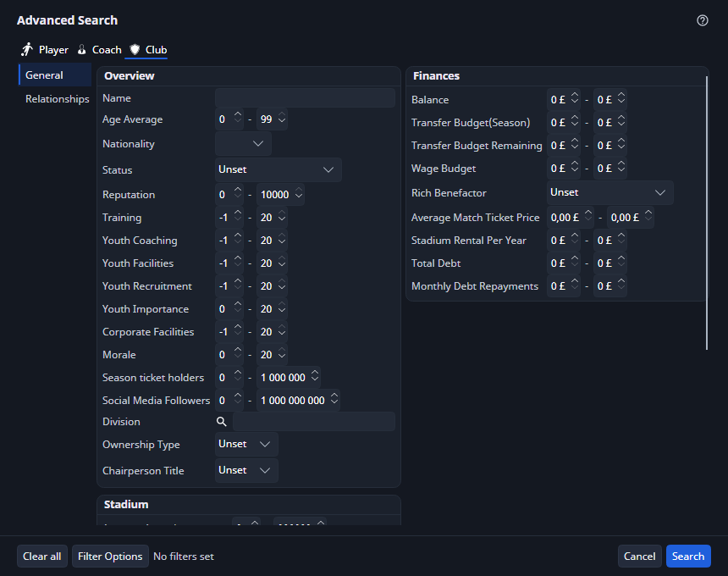The height and width of the screenshot is (576, 728).
Task: Click Stadium Rental Per Year maximum stepper
Action: click(x=610, y=241)
